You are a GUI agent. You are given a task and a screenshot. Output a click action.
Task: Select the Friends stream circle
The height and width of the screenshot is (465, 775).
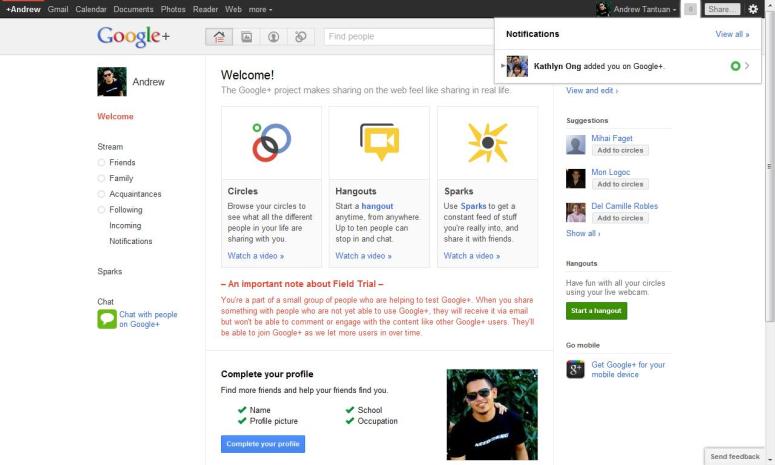[101, 163]
